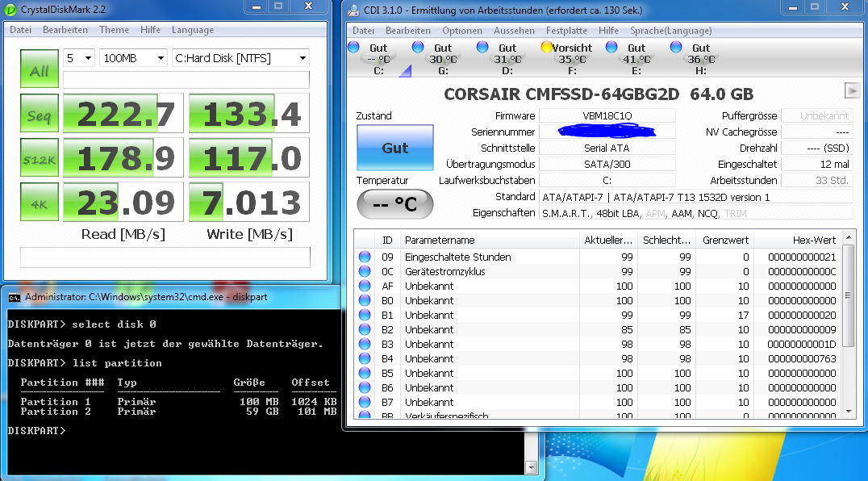
Task: Click scrollbar down arrow in diskpart window
Action: tap(532, 468)
